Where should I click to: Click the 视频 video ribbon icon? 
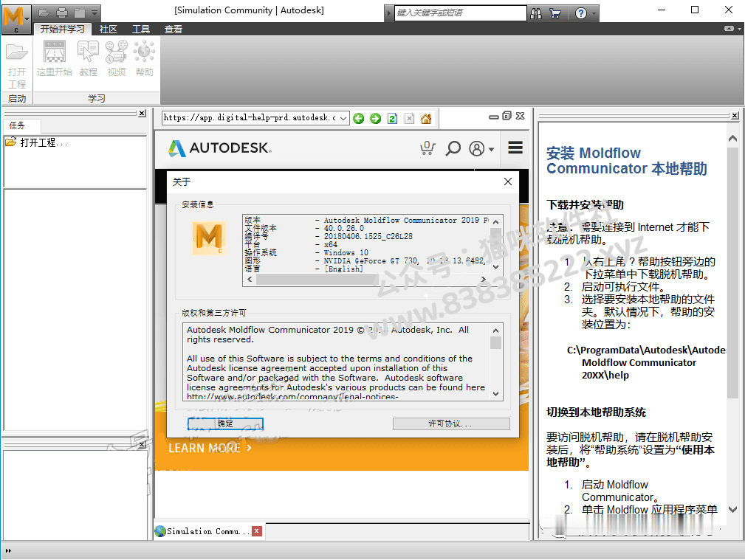click(117, 59)
